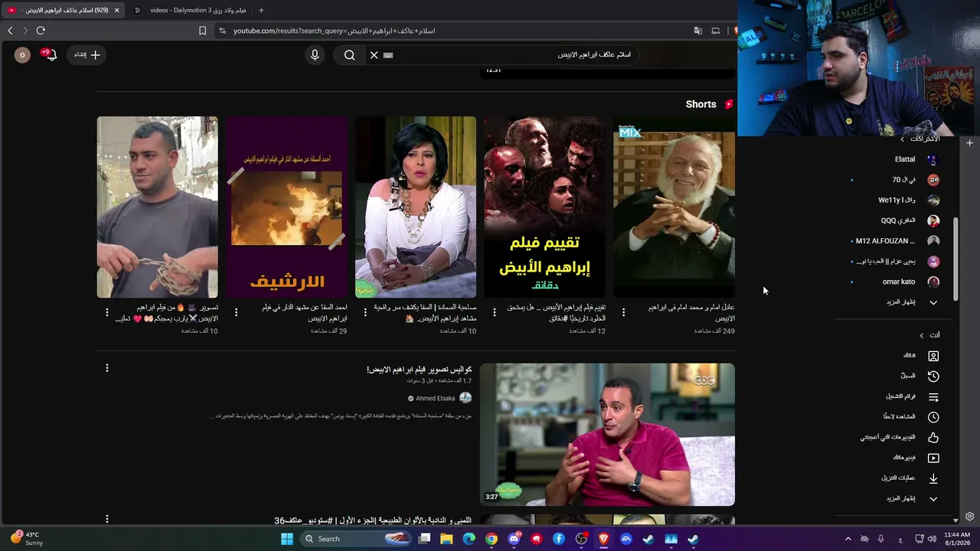Play the 3:27 Ahmed El Sakka video thumbnail
980x551 pixels.
coord(607,435)
